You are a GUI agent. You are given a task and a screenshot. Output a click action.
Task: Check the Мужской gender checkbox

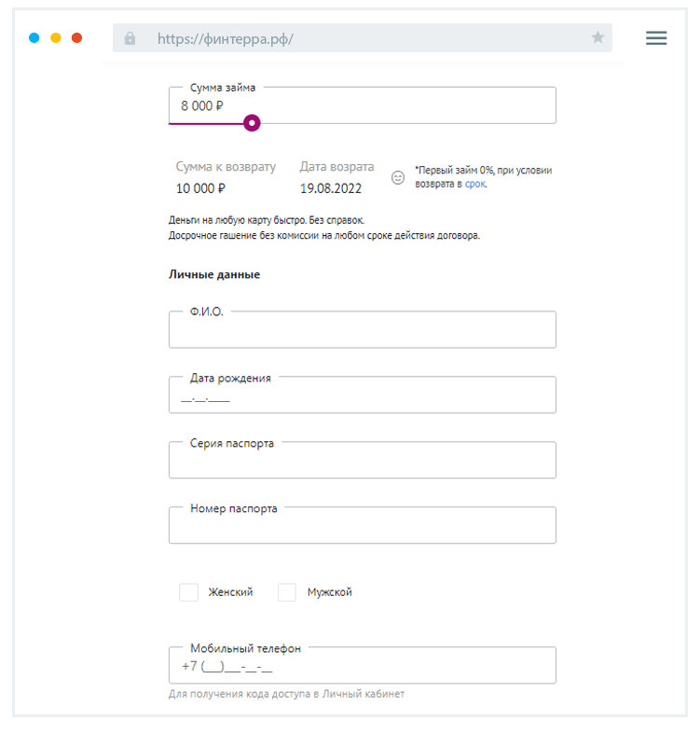click(x=287, y=592)
